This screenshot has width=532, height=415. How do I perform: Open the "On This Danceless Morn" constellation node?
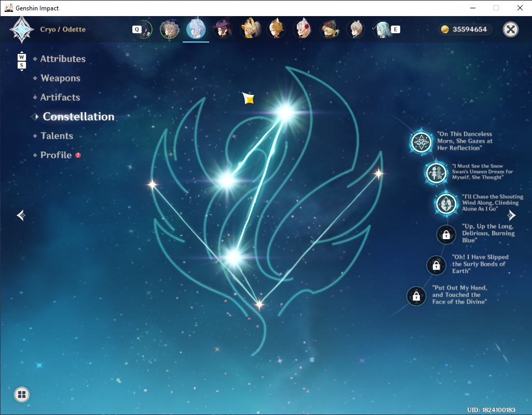(x=421, y=142)
